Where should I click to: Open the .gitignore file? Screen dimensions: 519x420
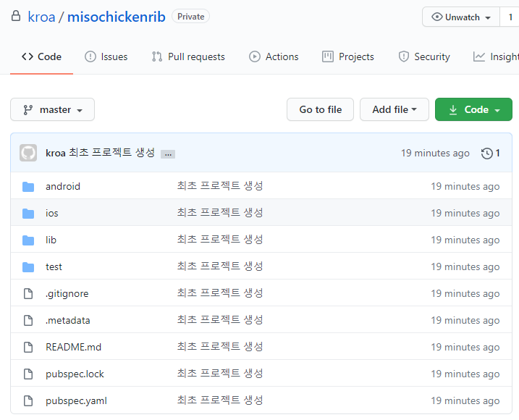tap(67, 294)
